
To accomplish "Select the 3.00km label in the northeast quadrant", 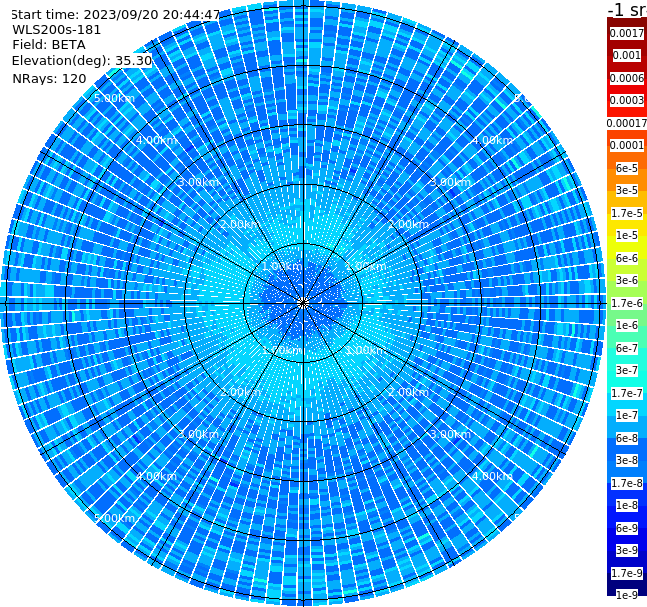I will 450,182.
